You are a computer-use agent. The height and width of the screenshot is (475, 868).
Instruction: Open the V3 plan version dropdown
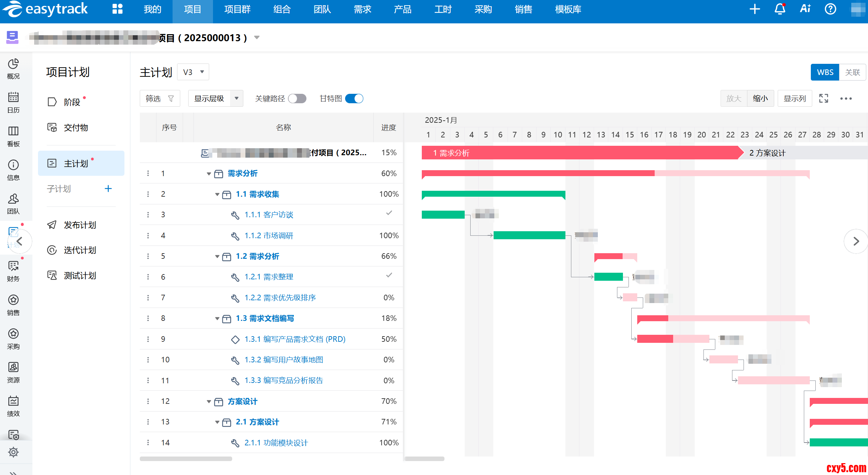pyautogui.click(x=193, y=72)
